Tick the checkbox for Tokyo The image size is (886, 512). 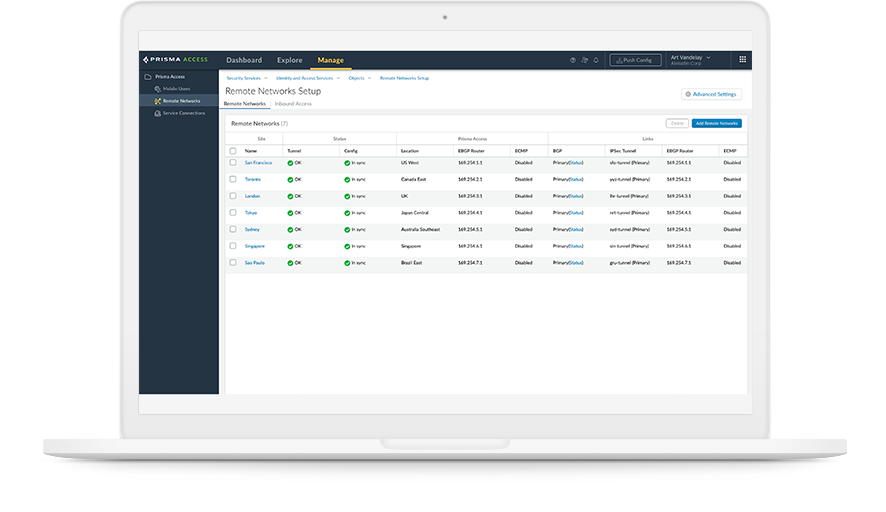pyautogui.click(x=233, y=212)
